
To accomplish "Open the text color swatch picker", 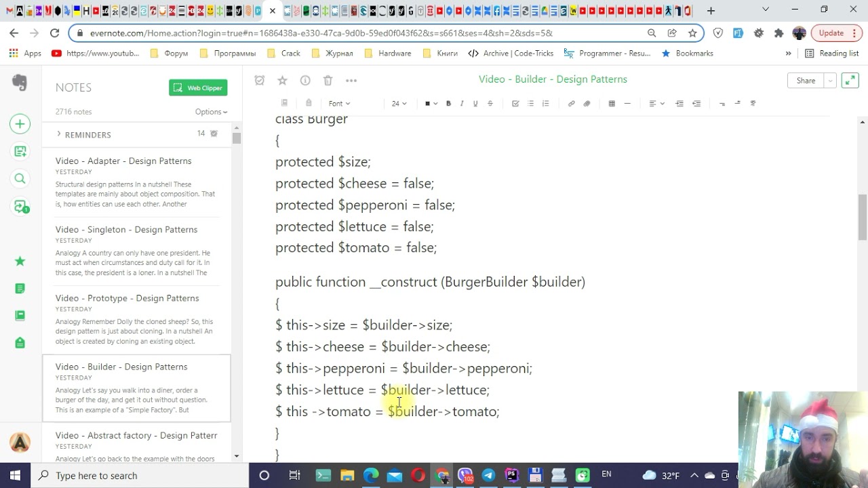I will (x=431, y=104).
